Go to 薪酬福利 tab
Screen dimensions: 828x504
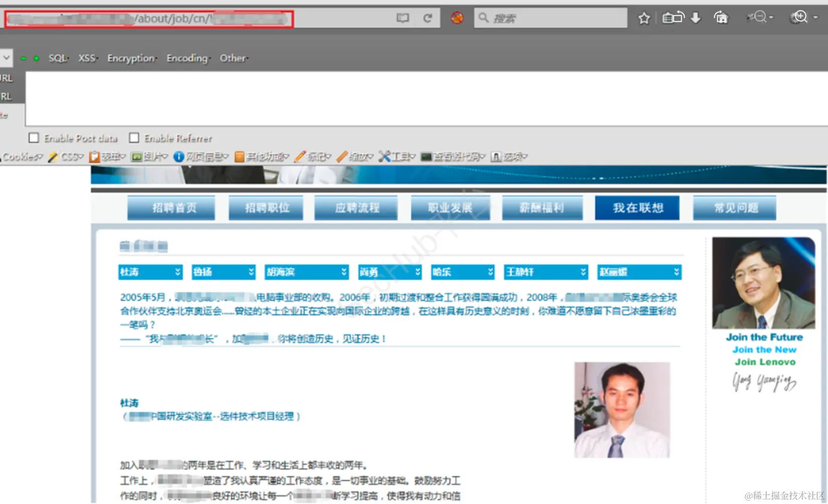pyautogui.click(x=542, y=208)
